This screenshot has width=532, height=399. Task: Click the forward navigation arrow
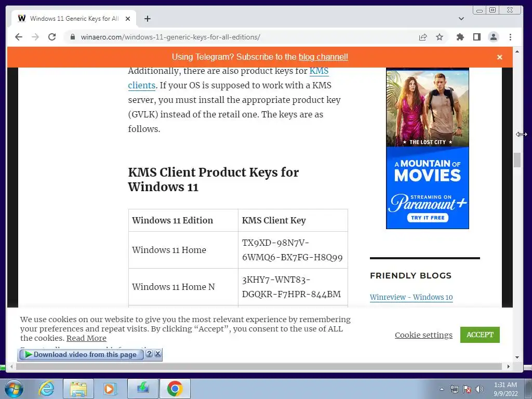pos(35,37)
